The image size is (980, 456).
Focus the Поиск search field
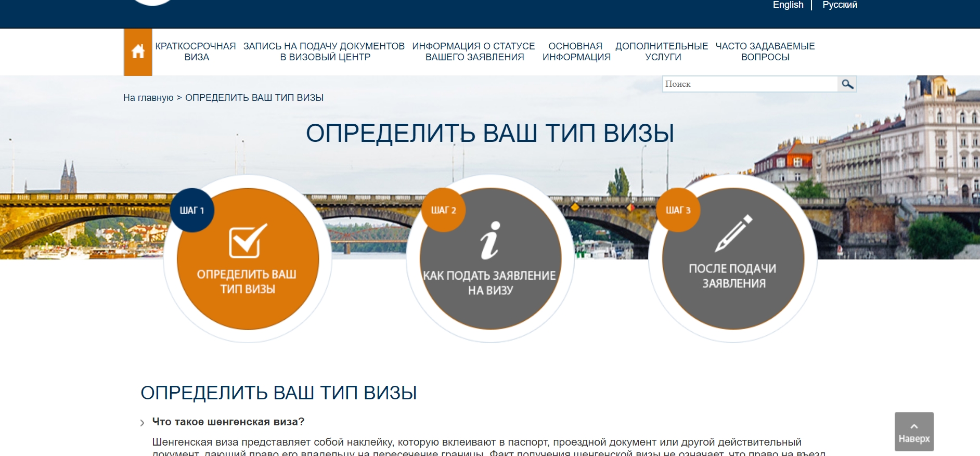(749, 84)
